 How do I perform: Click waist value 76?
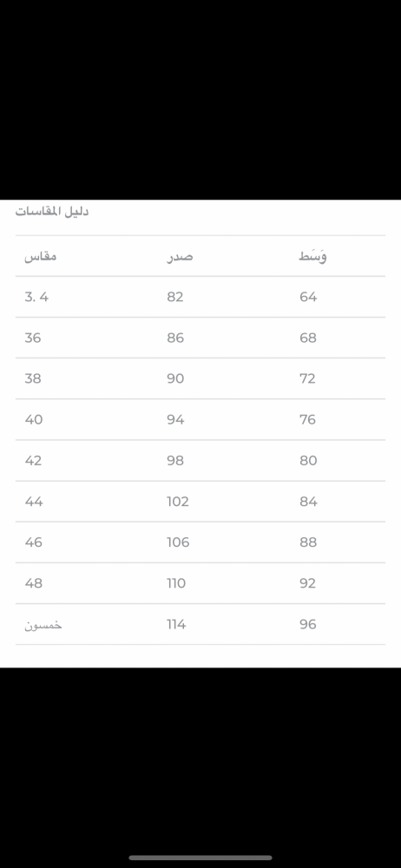(308, 419)
